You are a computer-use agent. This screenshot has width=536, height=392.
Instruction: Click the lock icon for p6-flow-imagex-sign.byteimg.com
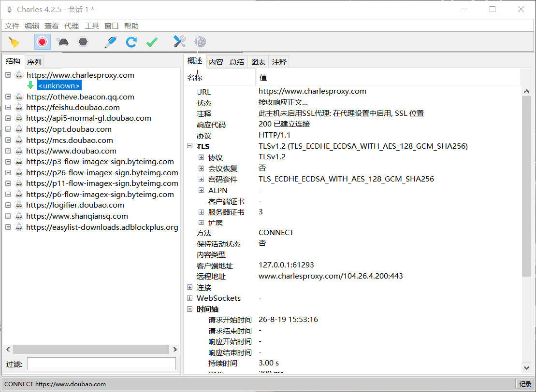tap(19, 194)
